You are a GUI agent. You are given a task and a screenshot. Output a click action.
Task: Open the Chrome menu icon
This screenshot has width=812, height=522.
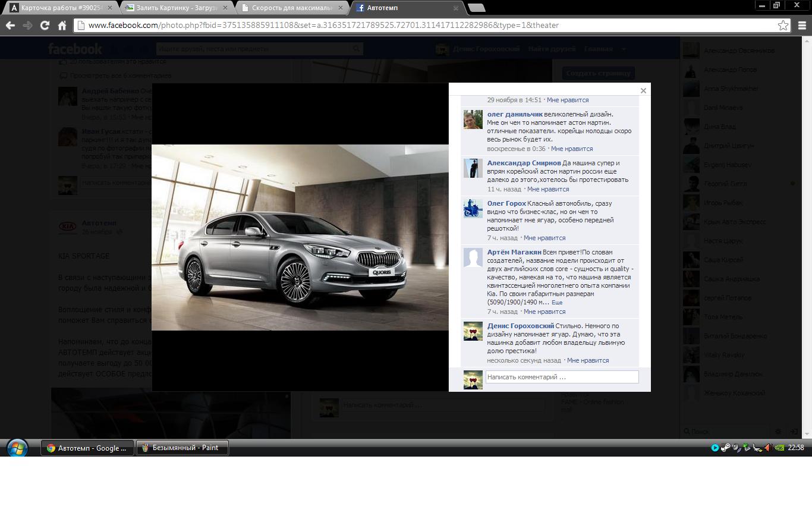802,25
